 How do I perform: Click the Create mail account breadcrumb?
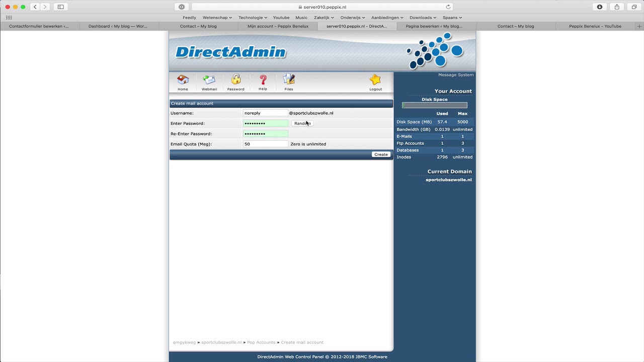point(302,342)
